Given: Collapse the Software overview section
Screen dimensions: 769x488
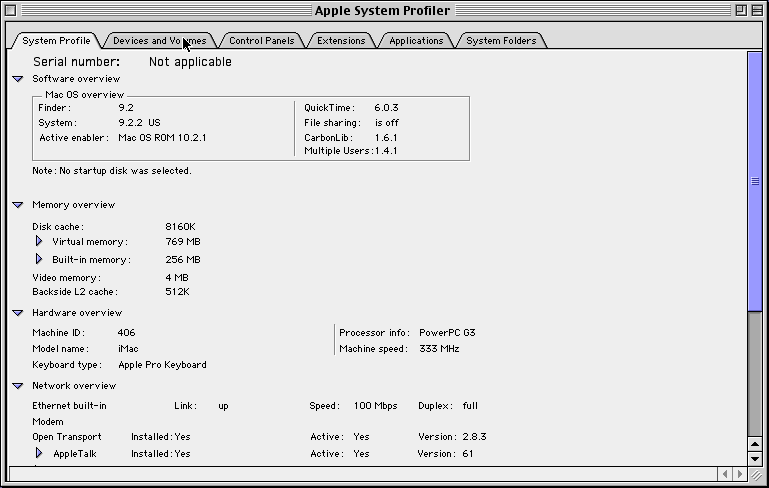Looking at the screenshot, I should [18, 79].
